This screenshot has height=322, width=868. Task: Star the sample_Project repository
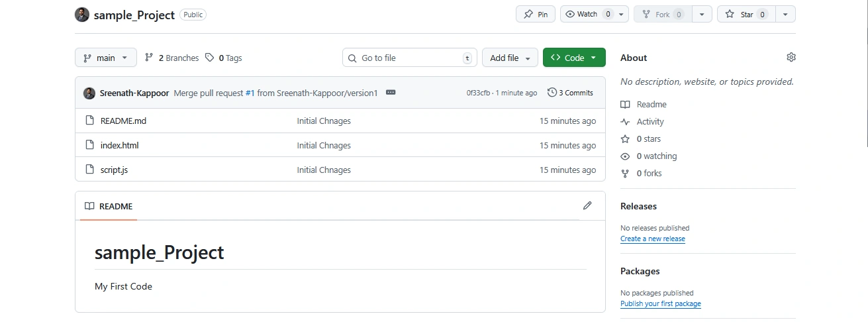click(x=746, y=14)
